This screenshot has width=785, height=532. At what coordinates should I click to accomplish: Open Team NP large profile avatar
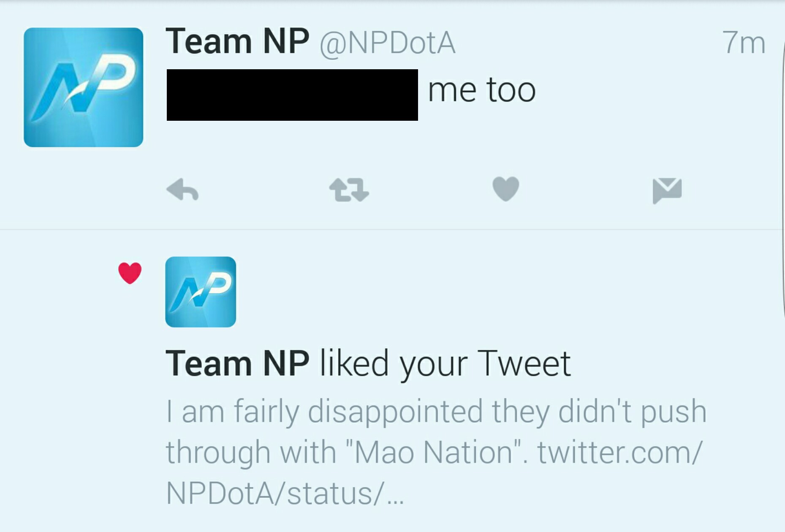83,87
